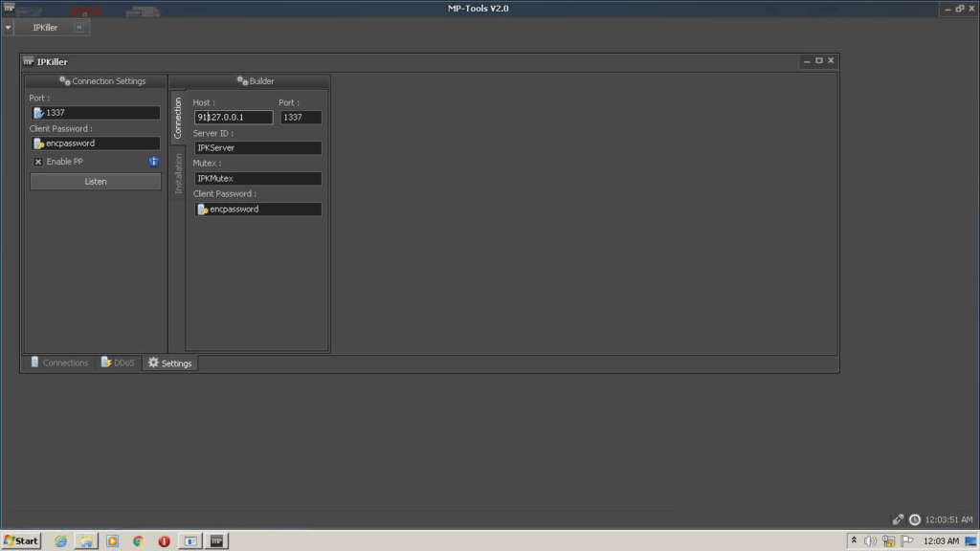Click the Action Center flag tray icon
Image resolution: width=980 pixels, height=551 pixels.
coord(907,541)
